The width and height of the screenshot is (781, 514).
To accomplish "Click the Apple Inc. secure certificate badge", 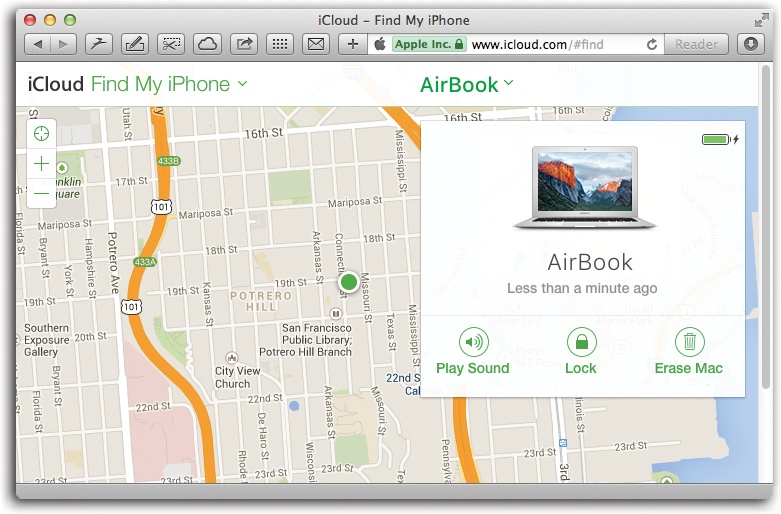I will (x=429, y=44).
